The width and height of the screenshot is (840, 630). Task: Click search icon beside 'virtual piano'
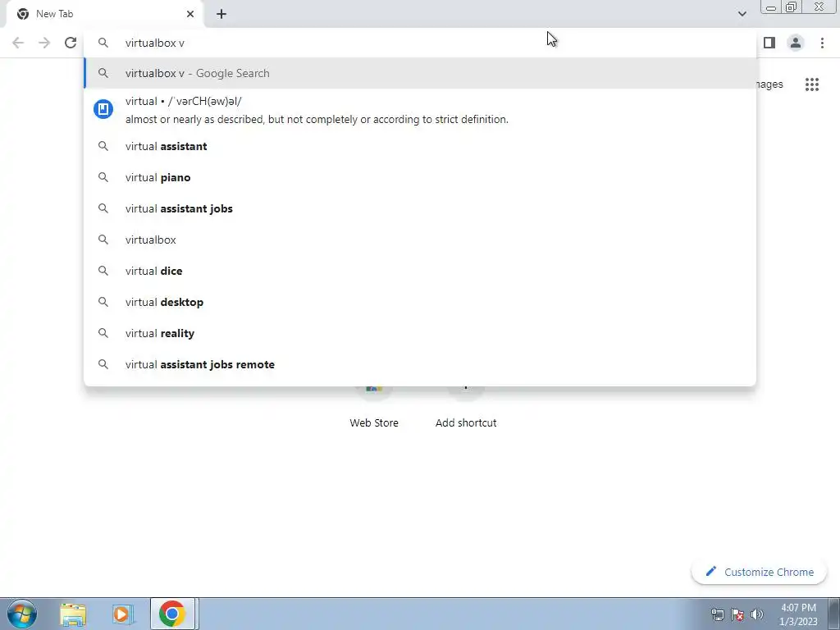click(103, 177)
